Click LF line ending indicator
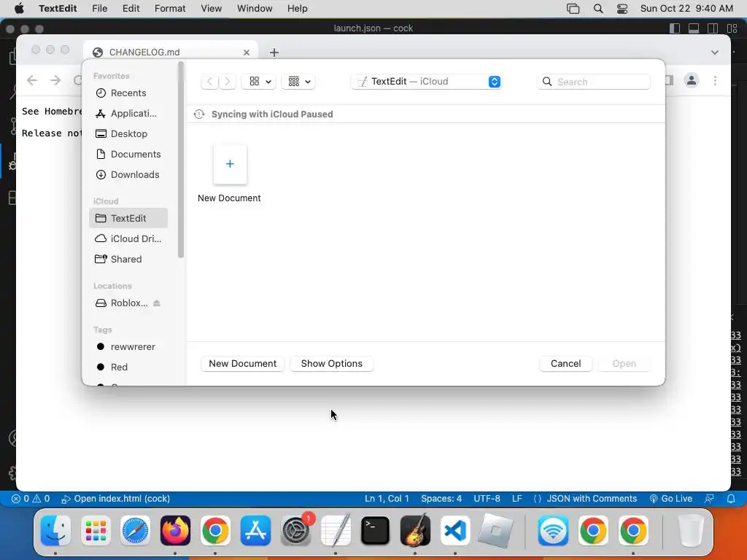Viewport: 747px width, 560px height. pyautogui.click(x=517, y=499)
